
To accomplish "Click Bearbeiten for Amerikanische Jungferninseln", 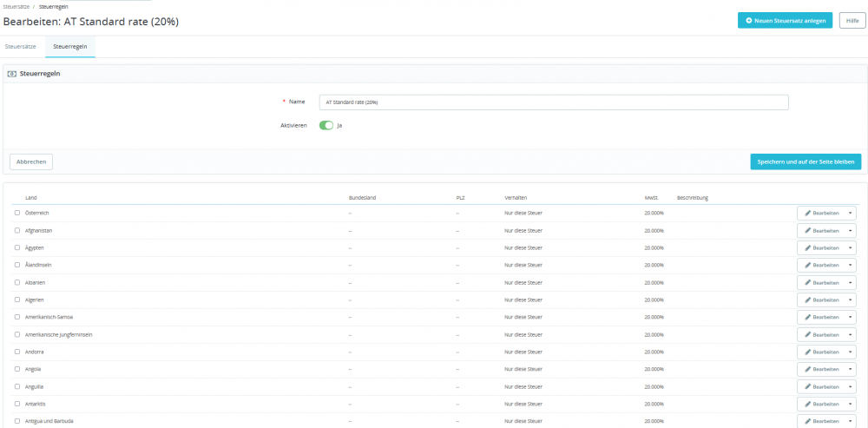I will pyautogui.click(x=821, y=334).
